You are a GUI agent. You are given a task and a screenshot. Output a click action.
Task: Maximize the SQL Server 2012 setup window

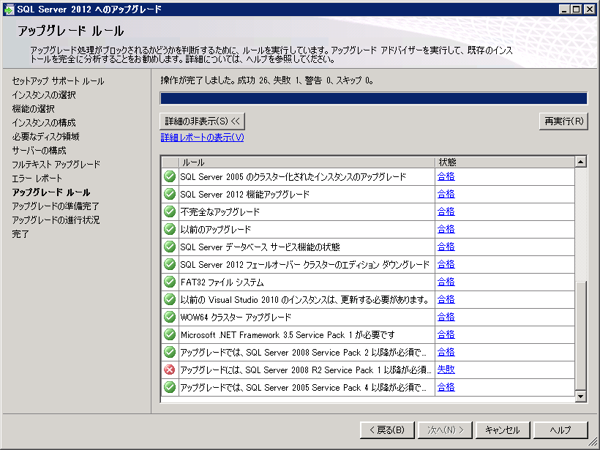pyautogui.click(x=576, y=9)
